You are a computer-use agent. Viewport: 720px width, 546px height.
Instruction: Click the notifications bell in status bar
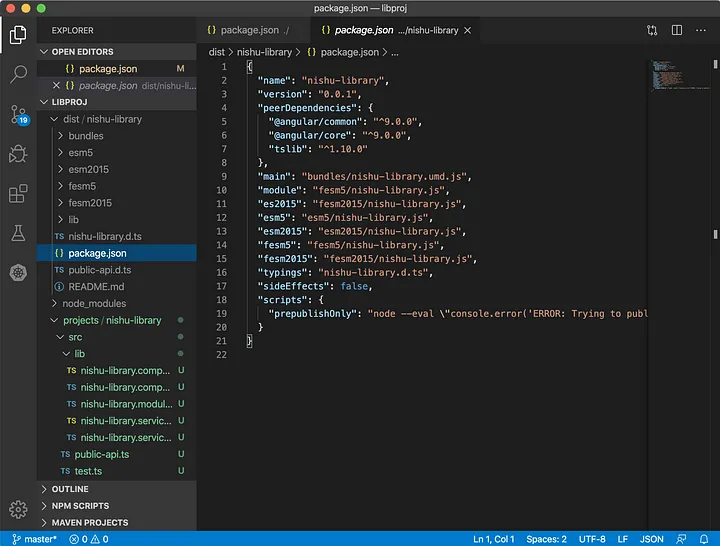(704, 539)
